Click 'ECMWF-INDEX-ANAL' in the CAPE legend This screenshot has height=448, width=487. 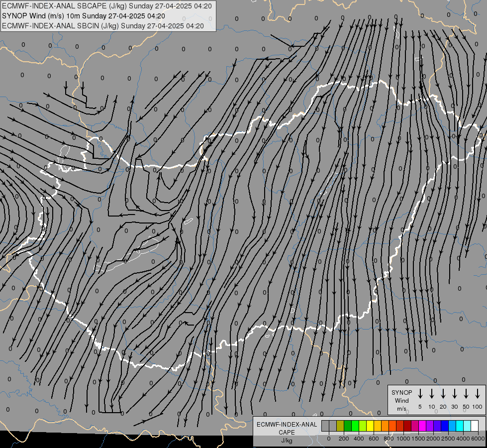[x=287, y=425]
